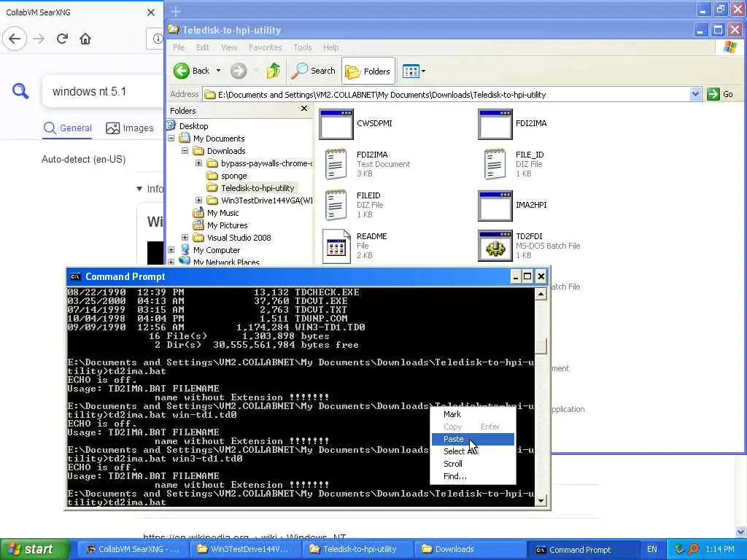Click the windows nt 5.1 search field
The width and height of the screenshot is (747, 560).
pyautogui.click(x=103, y=91)
